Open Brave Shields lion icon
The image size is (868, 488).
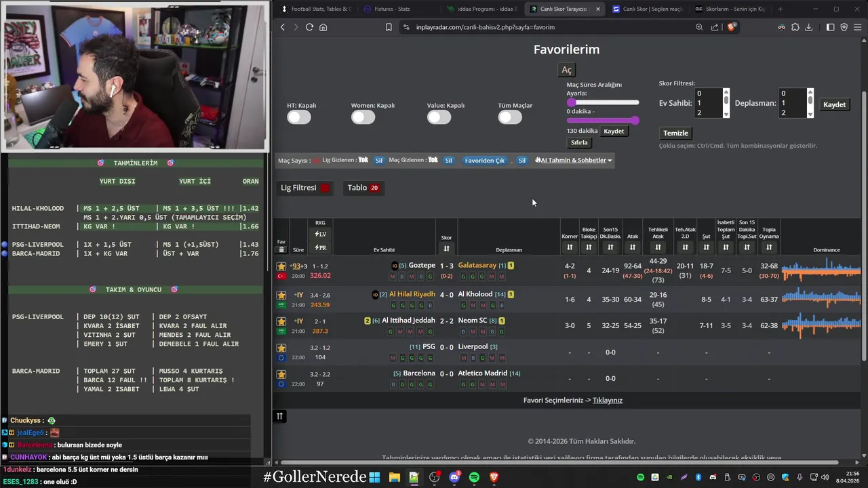(731, 27)
